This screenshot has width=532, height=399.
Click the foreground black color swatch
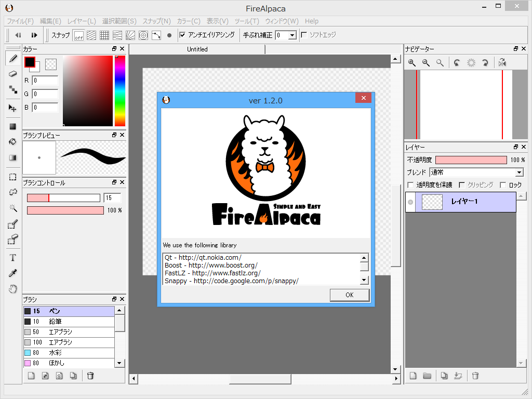click(x=30, y=62)
